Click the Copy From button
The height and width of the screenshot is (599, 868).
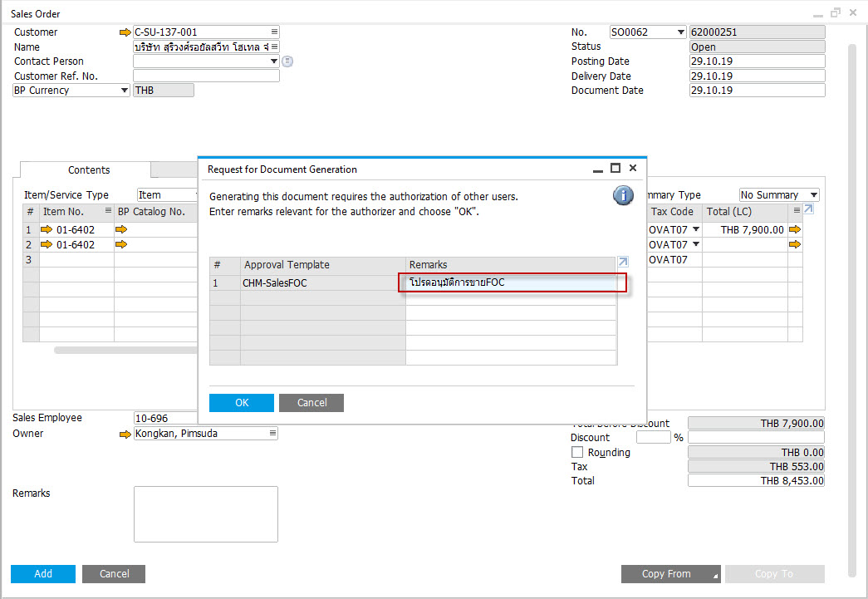671,574
